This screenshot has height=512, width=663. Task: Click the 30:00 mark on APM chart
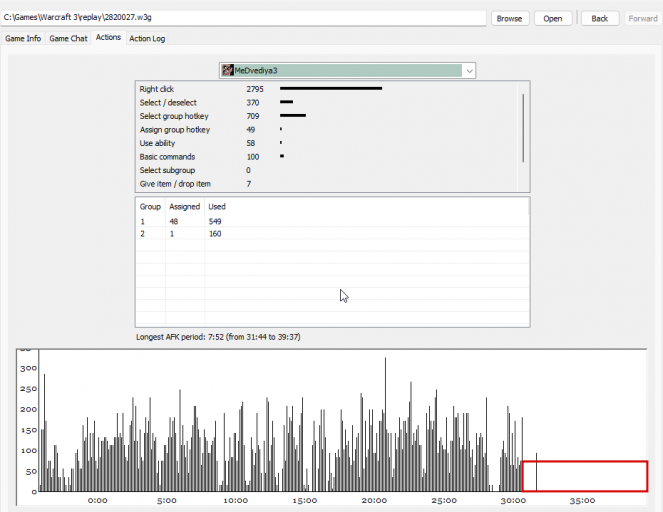pyautogui.click(x=513, y=501)
